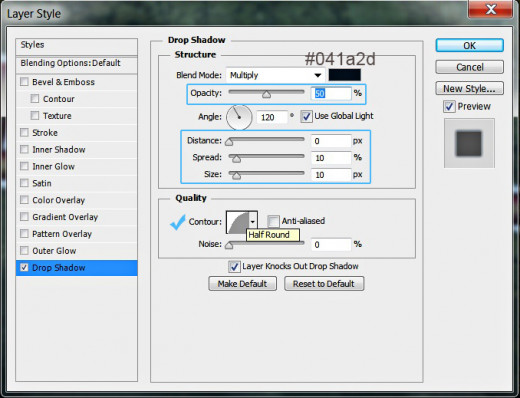Open the Half Round contour thumbnail
The height and width of the screenshot is (398, 520).
(x=238, y=222)
